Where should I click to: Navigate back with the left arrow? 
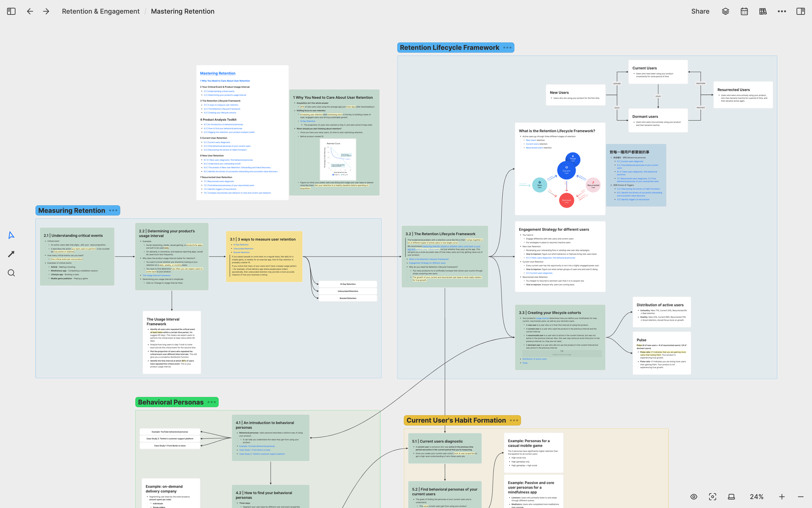click(30, 11)
